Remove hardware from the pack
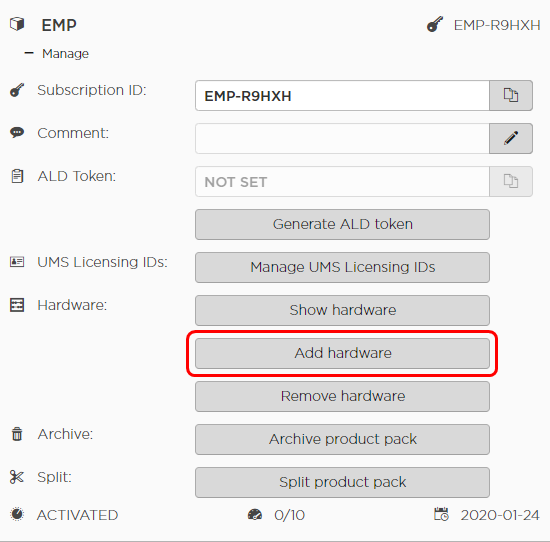Image resolution: width=550 pixels, height=542 pixels. 342,396
